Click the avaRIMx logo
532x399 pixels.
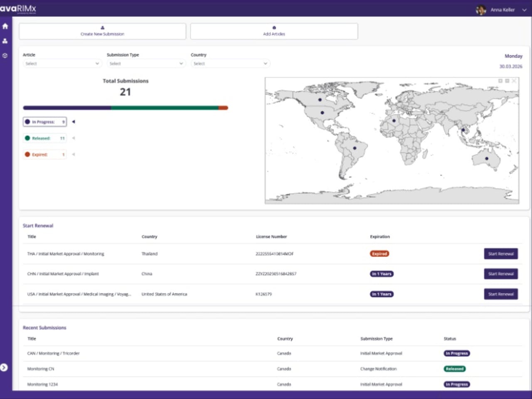coord(18,8)
